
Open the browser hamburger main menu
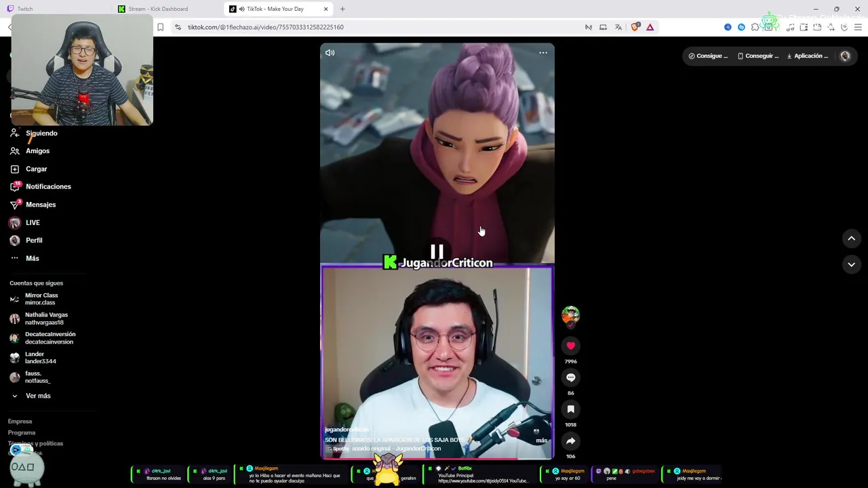tap(858, 27)
